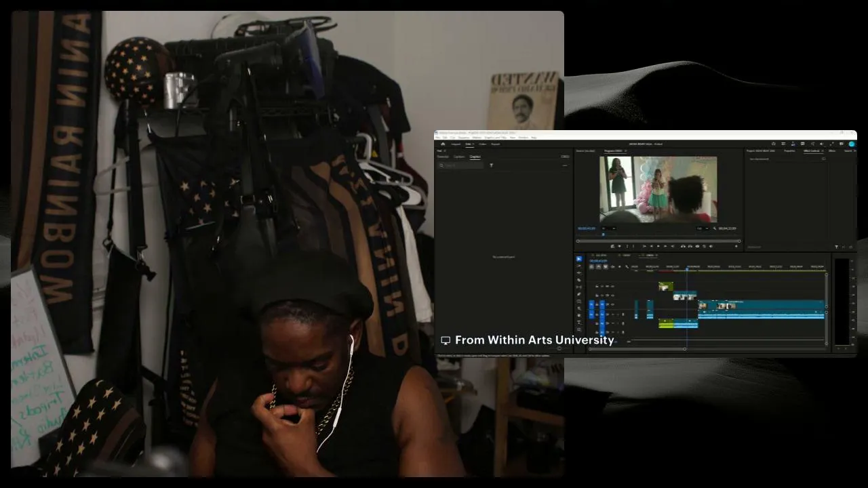Open the playback resolution dropdown
This screenshot has width=868, height=488.
pos(701,228)
